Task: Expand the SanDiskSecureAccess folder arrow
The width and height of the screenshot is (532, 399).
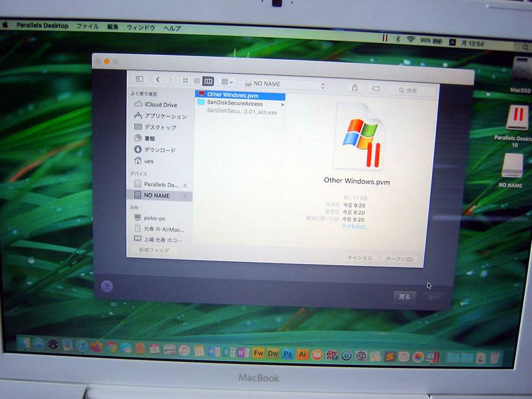Action: (283, 105)
